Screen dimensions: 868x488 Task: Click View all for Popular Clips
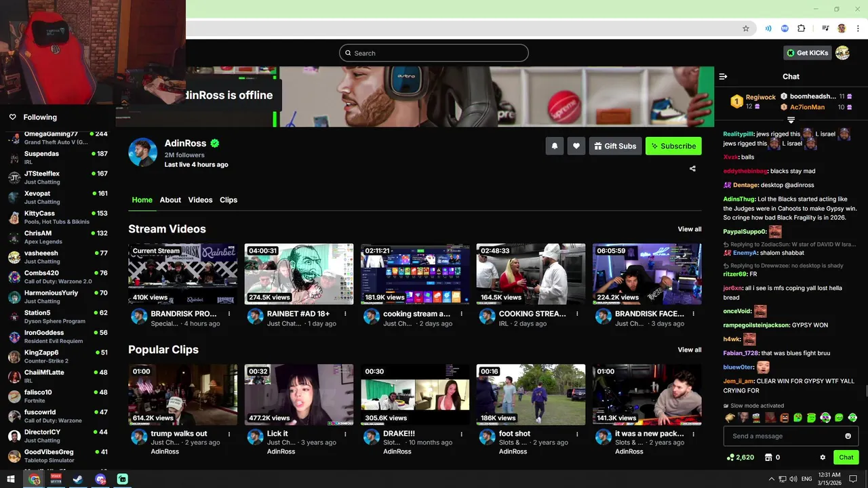pos(690,350)
